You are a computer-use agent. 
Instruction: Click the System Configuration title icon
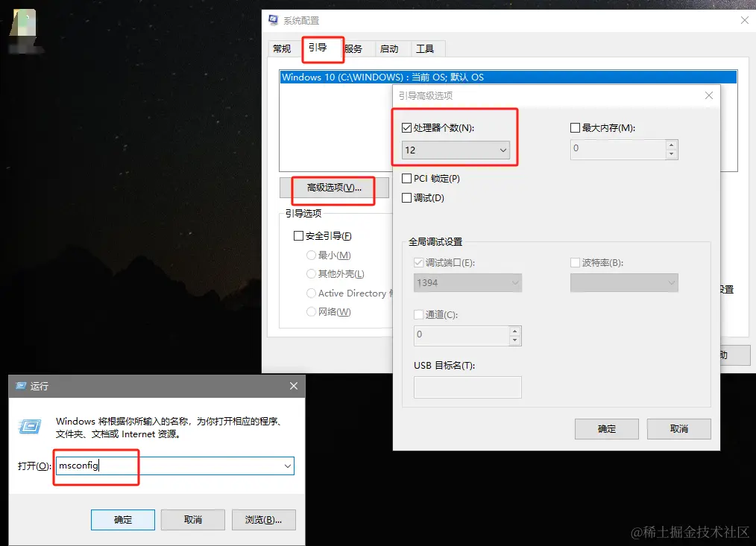pos(274,20)
